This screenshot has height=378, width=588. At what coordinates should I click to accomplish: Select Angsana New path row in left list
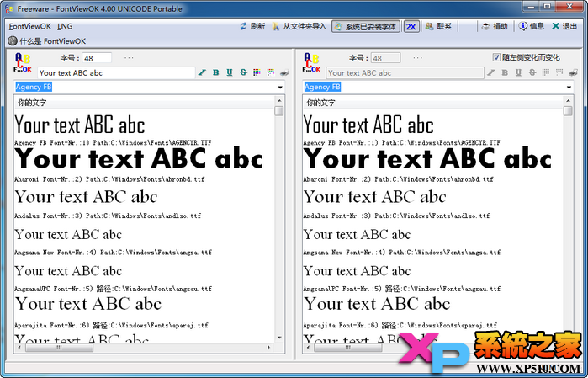pyautogui.click(x=113, y=253)
